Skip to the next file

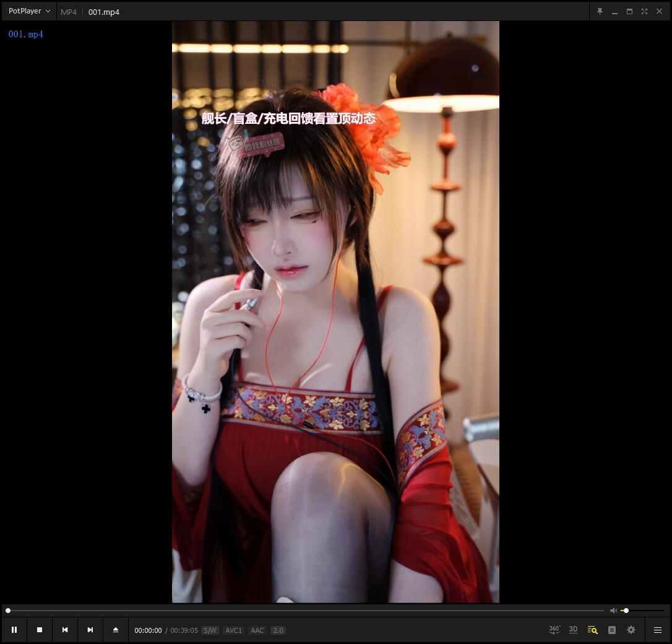[90, 630]
